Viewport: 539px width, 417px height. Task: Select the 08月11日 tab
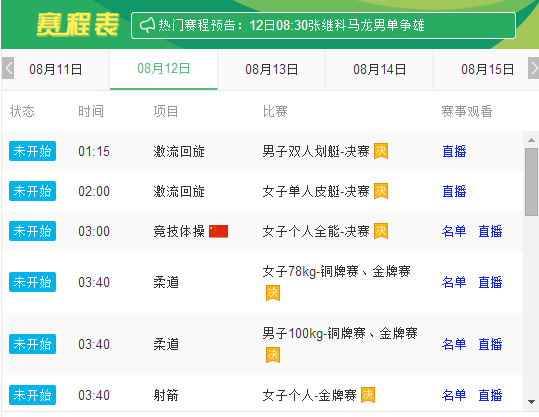click(56, 69)
